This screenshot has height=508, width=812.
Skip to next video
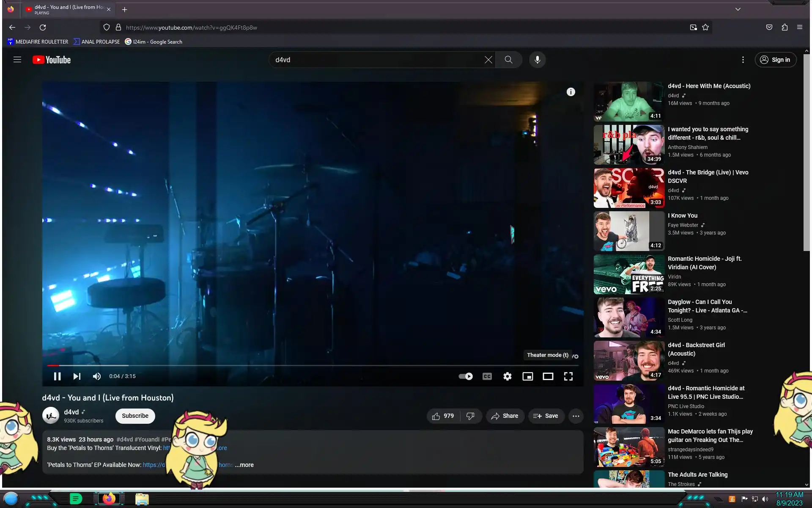[x=77, y=376]
